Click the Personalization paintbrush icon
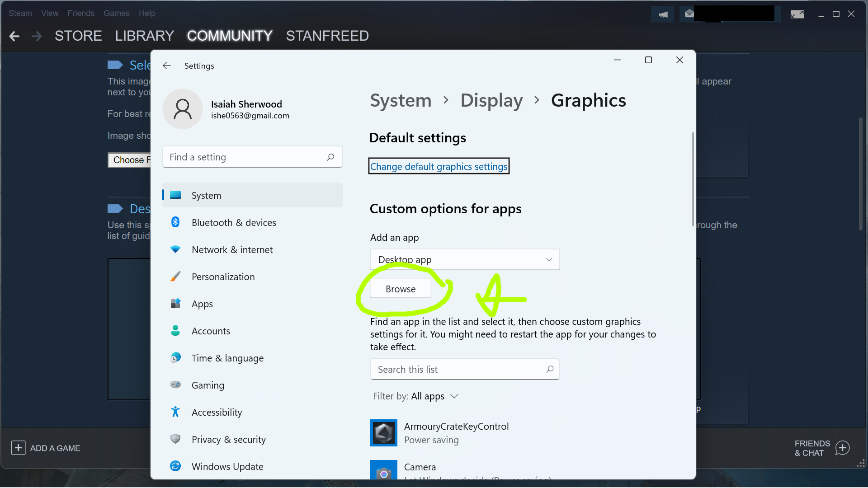This screenshot has width=868, height=488. [x=175, y=277]
